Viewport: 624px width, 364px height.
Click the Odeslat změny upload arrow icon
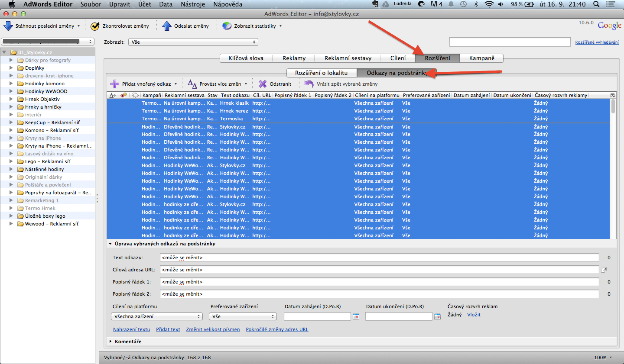coord(167,26)
